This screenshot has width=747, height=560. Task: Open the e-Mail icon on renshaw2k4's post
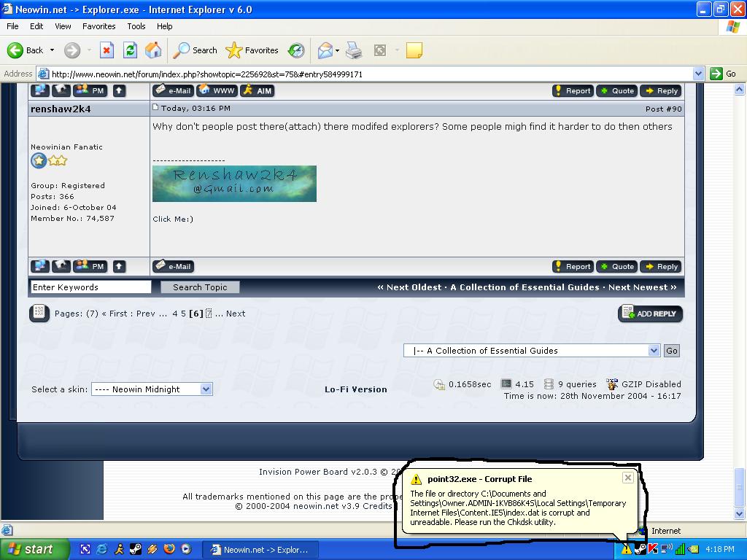[x=173, y=90]
